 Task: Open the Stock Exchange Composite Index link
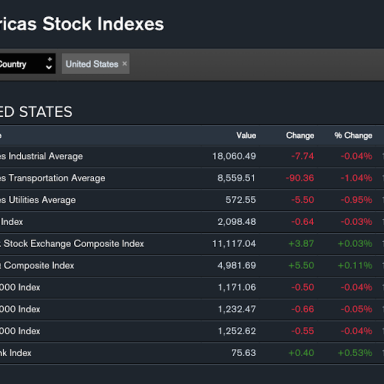click(x=72, y=244)
